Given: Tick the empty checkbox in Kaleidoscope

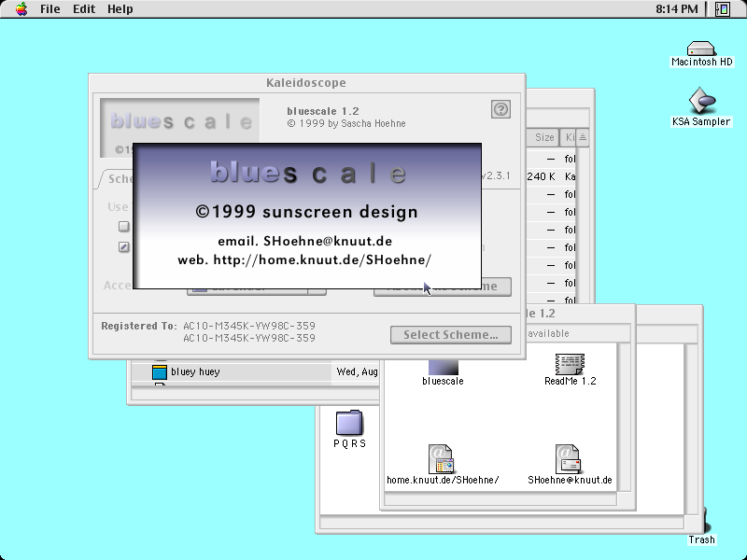Looking at the screenshot, I should [x=124, y=226].
